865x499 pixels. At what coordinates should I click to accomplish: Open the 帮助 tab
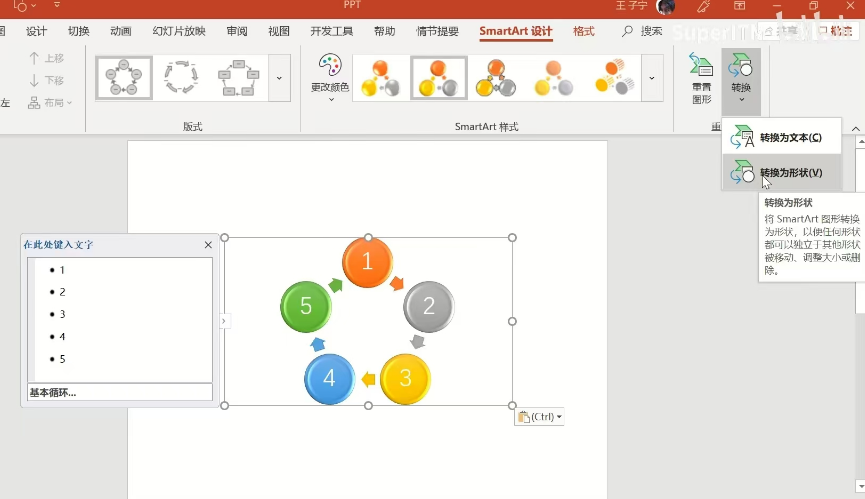(x=385, y=31)
